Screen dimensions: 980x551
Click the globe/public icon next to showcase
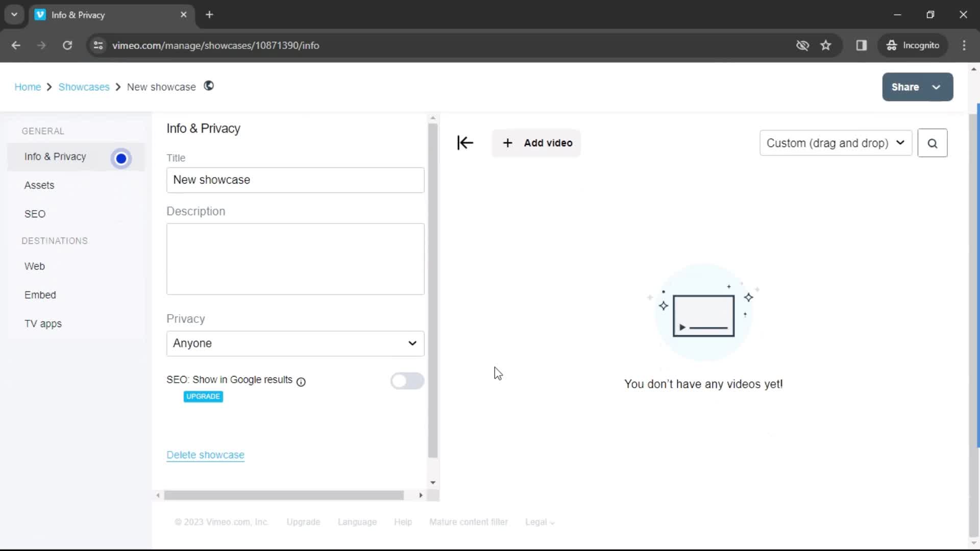coord(209,86)
